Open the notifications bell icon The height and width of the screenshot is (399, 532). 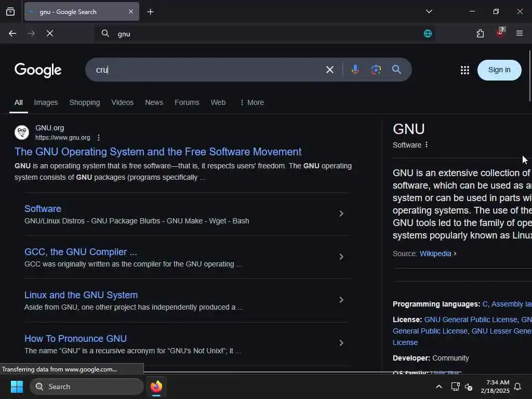pyautogui.click(x=518, y=387)
